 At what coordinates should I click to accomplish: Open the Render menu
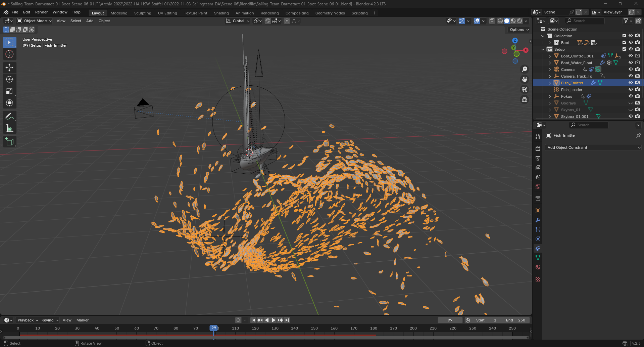pyautogui.click(x=41, y=12)
